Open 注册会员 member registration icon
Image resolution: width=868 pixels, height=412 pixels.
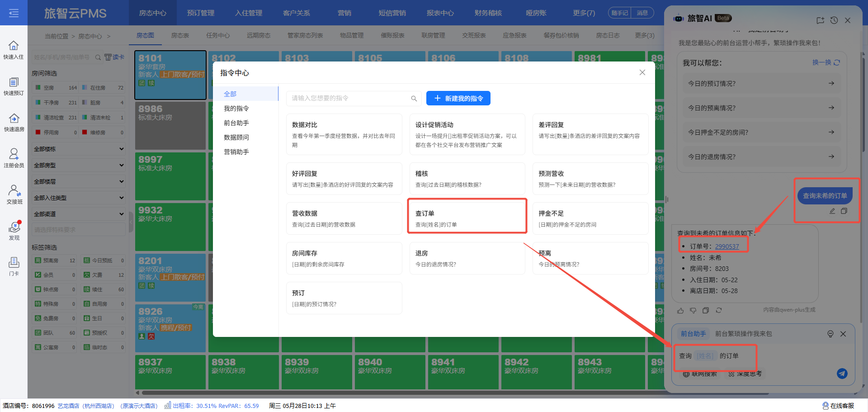tap(14, 158)
